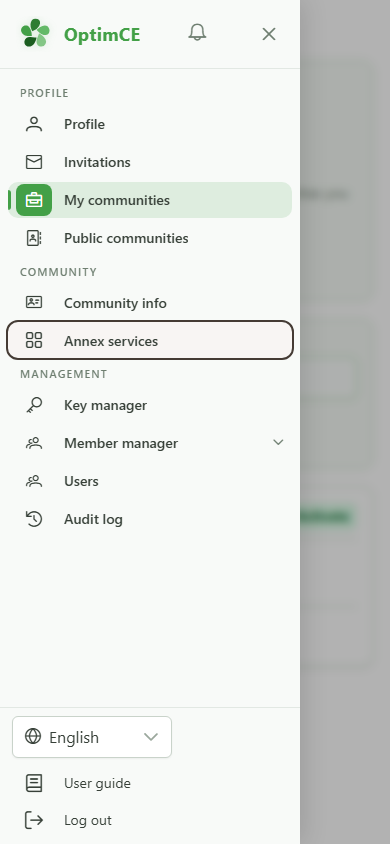Open notifications via the bell icon
Image resolution: width=390 pixels, height=844 pixels.
coord(197,33)
